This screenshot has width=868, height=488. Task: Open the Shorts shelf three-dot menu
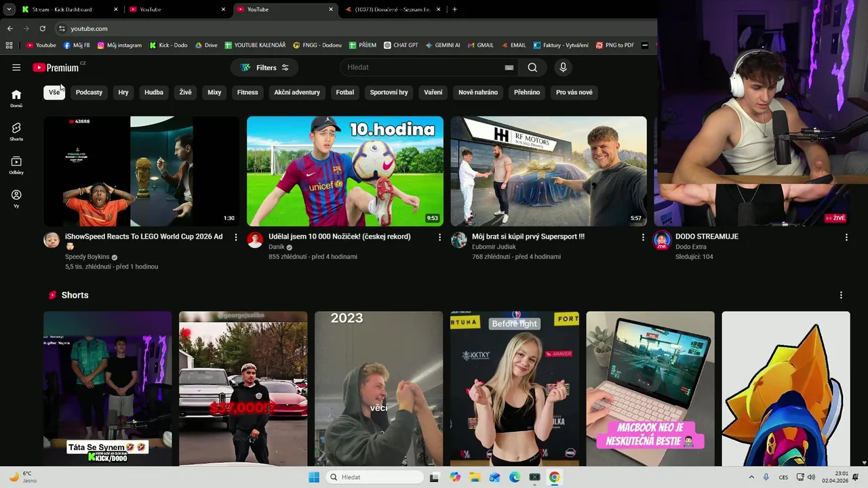pos(841,295)
